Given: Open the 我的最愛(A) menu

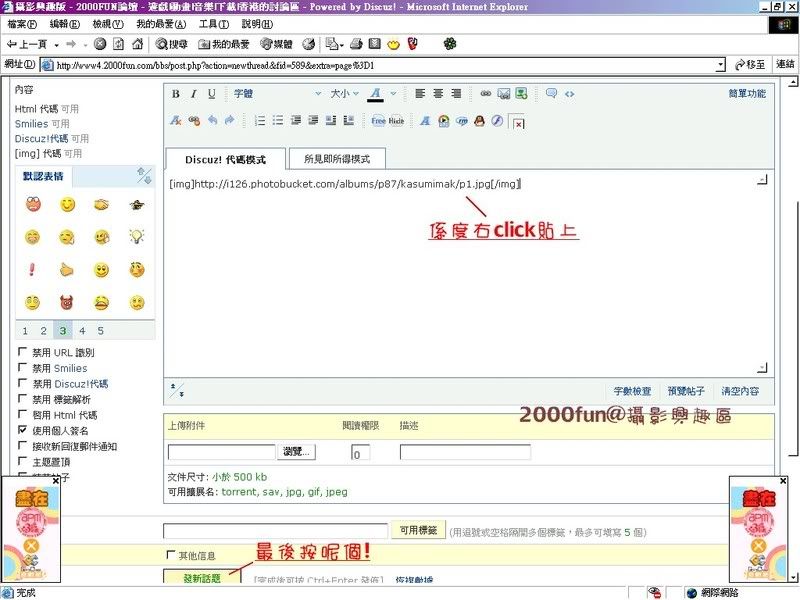Looking at the screenshot, I should click(x=158, y=24).
